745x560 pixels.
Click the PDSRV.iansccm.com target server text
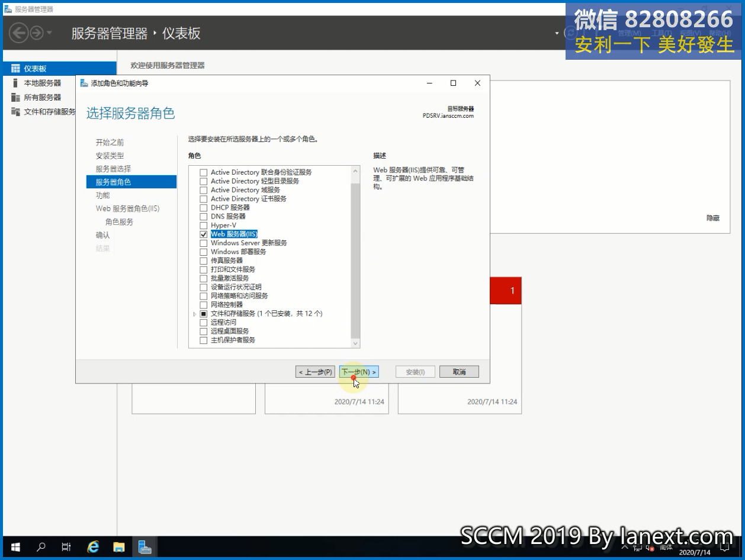[x=448, y=116]
